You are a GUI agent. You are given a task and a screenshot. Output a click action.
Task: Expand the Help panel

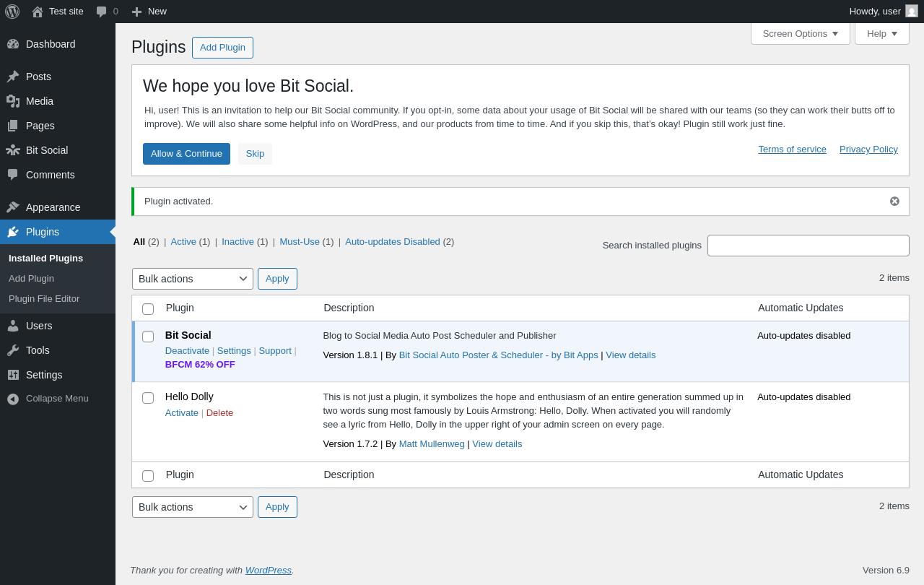point(881,33)
